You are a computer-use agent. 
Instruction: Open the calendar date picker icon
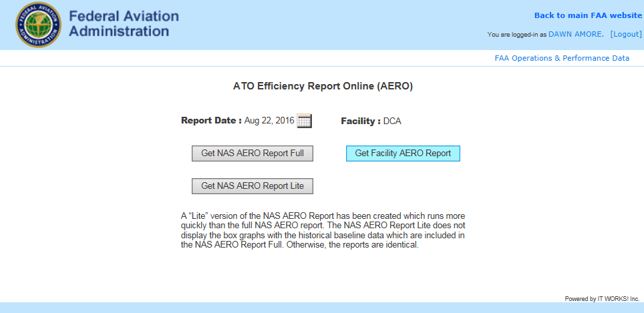tap(305, 121)
